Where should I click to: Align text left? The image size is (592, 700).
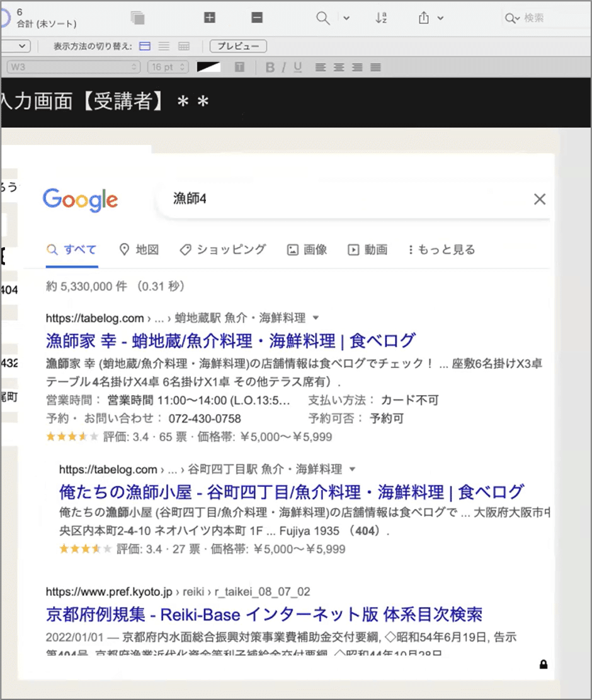pyautogui.click(x=321, y=67)
